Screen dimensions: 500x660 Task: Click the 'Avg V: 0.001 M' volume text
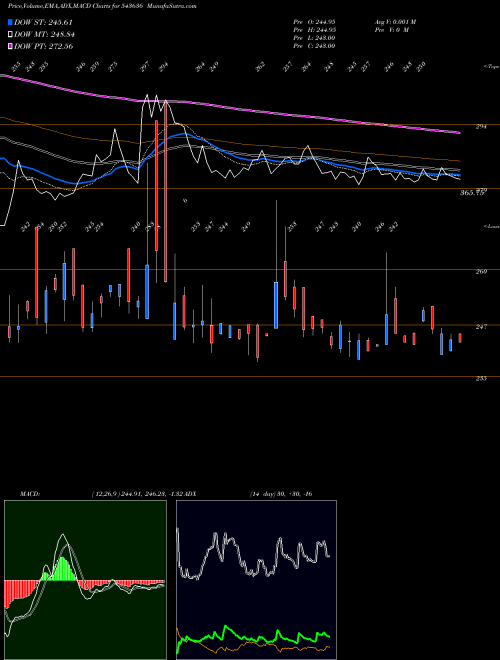click(x=395, y=22)
